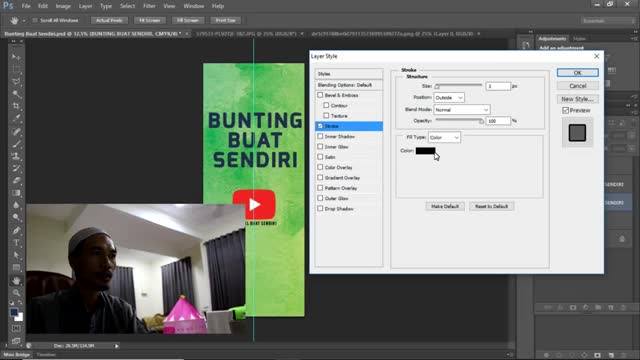Open the stroke Color swatch
The image size is (640, 360).
point(425,151)
